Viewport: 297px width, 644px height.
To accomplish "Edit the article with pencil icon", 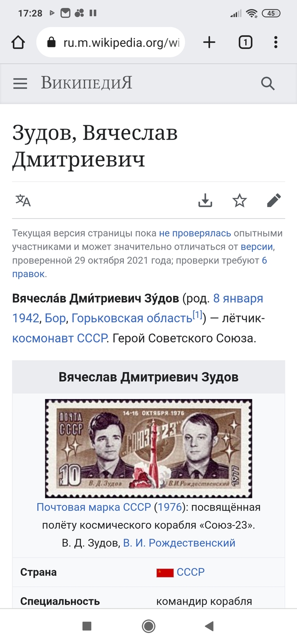I will [274, 200].
